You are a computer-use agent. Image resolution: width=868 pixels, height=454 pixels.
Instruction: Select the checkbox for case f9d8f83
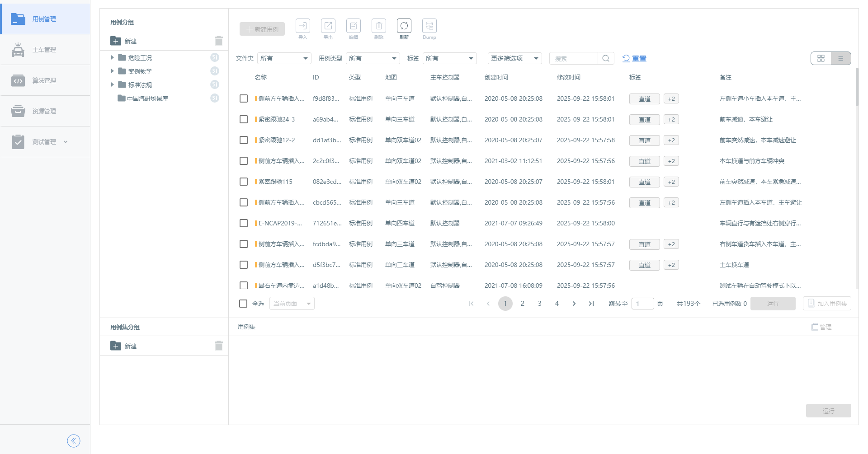(x=244, y=98)
